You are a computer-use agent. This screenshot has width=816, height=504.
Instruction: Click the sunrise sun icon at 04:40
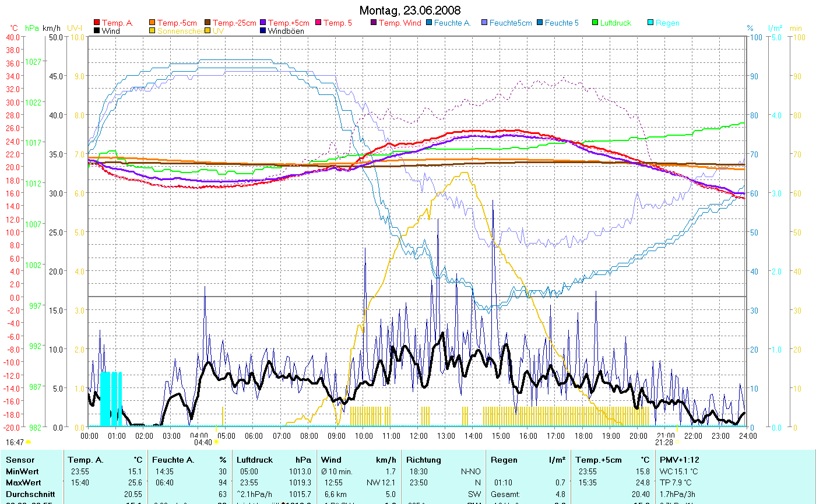[216, 442]
